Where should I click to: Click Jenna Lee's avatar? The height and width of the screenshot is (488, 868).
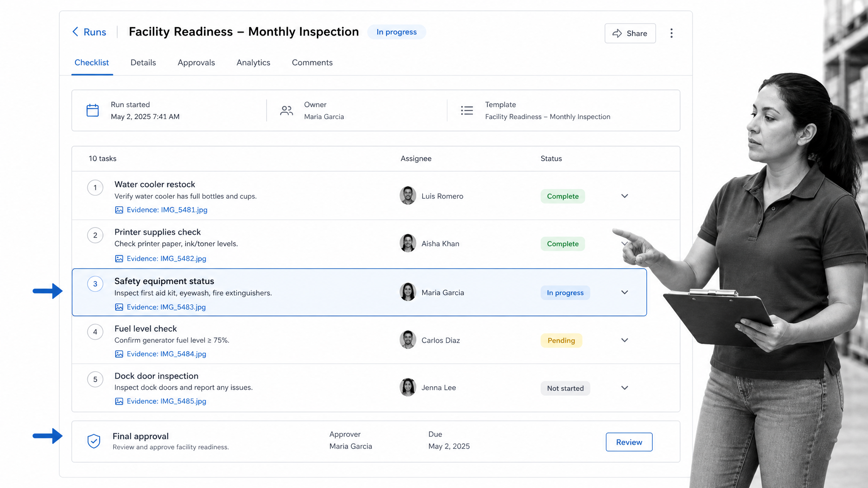click(408, 388)
